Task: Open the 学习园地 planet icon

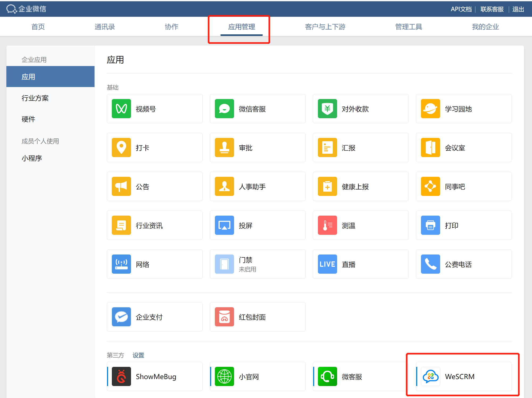Action: click(x=431, y=109)
